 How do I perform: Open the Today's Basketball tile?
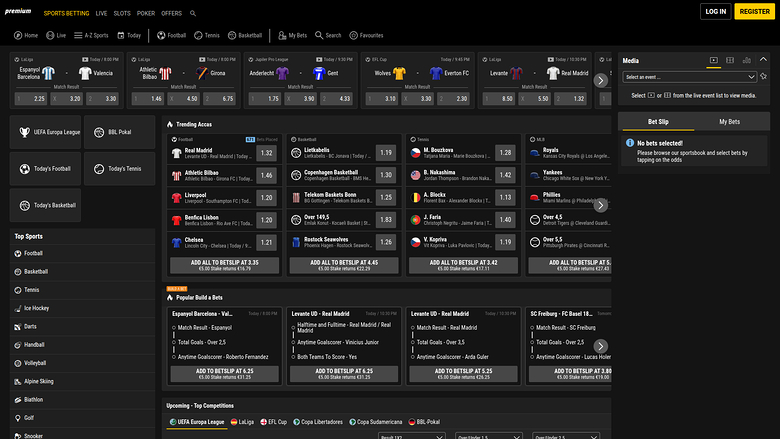[x=45, y=205]
